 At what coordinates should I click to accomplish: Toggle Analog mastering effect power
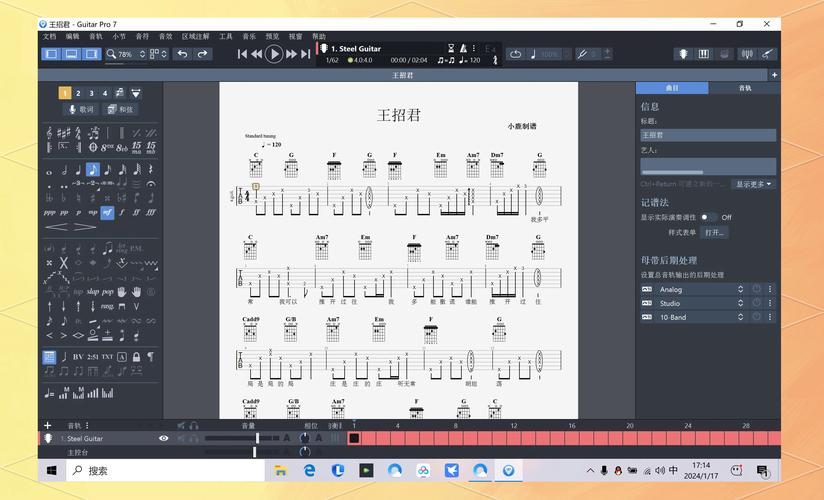(756, 289)
